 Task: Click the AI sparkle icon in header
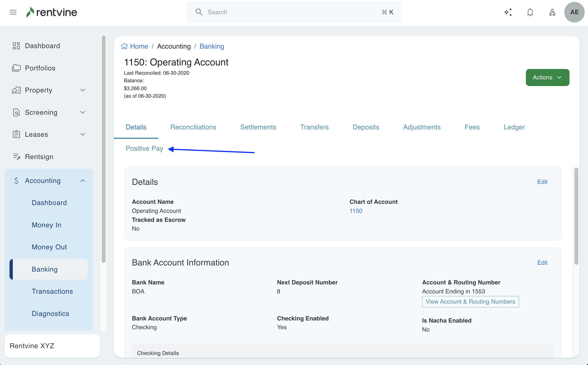[508, 12]
